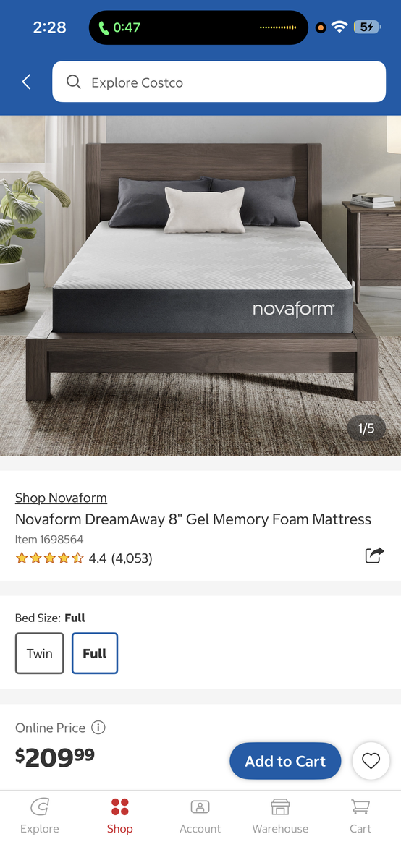This screenshot has width=401, height=868.
Task: Tap the Explore tab icon
Action: pyautogui.click(x=40, y=807)
